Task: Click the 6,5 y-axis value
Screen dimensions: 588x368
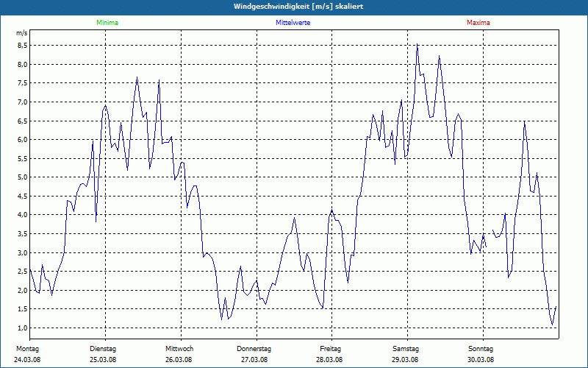Action: [23, 121]
